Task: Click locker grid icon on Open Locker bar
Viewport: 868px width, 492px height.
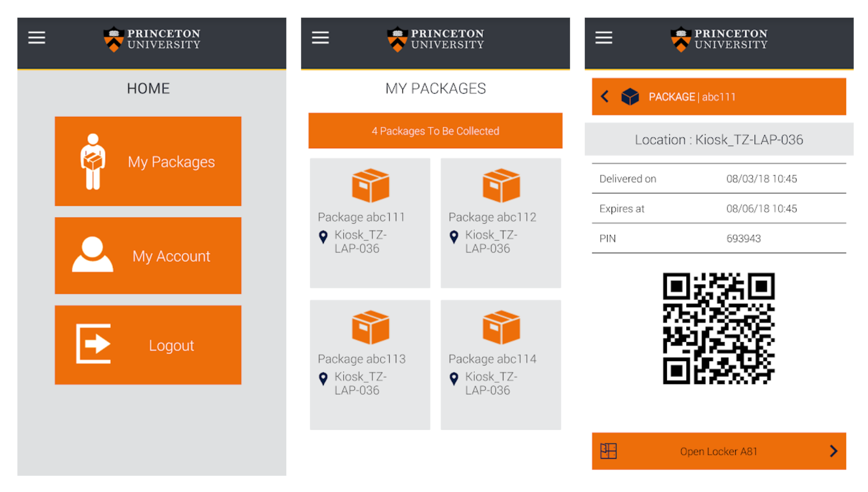Action: (608, 451)
